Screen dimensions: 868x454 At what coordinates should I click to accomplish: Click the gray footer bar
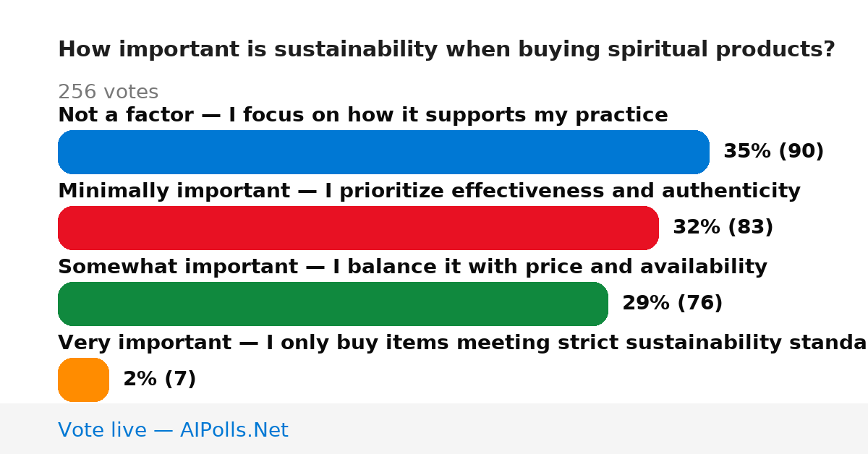pos(434,429)
